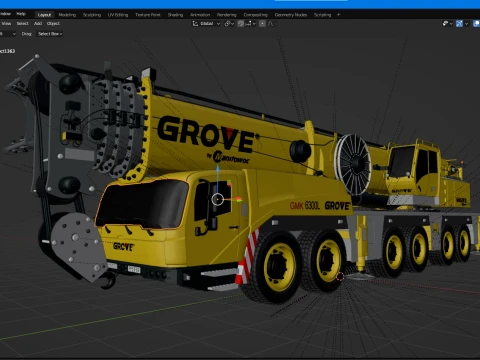
Task: Open the UV Editing workspace tab
Action: tap(118, 15)
